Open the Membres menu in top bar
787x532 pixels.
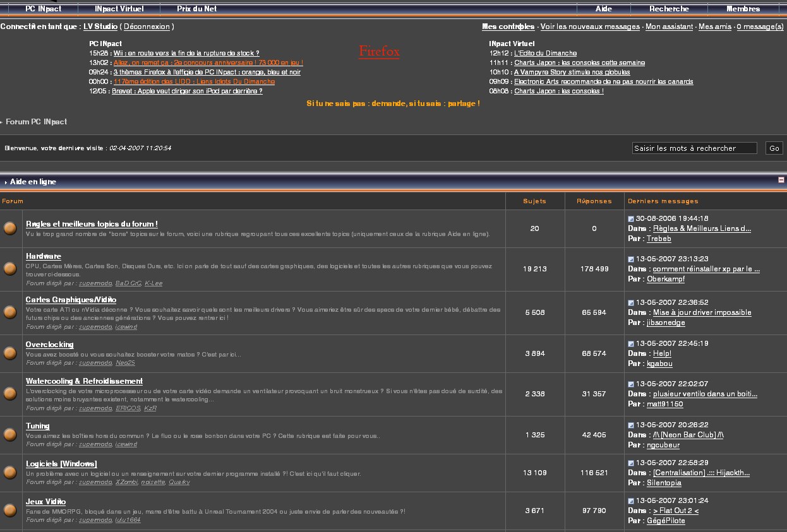tap(743, 9)
